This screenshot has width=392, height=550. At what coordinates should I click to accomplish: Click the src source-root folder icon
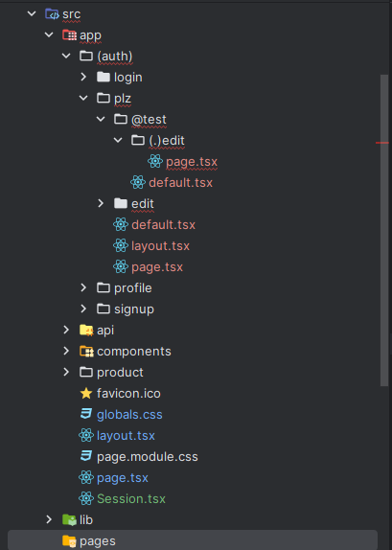[x=52, y=14]
